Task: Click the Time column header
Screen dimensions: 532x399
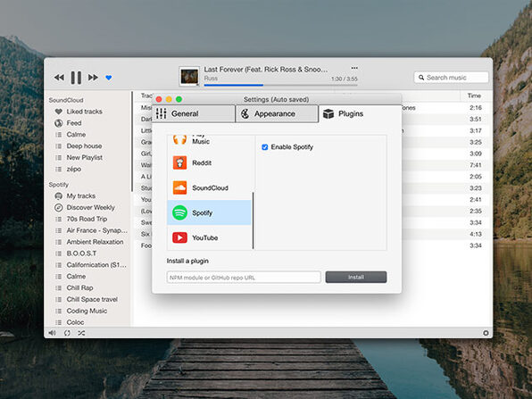Action: [x=474, y=96]
